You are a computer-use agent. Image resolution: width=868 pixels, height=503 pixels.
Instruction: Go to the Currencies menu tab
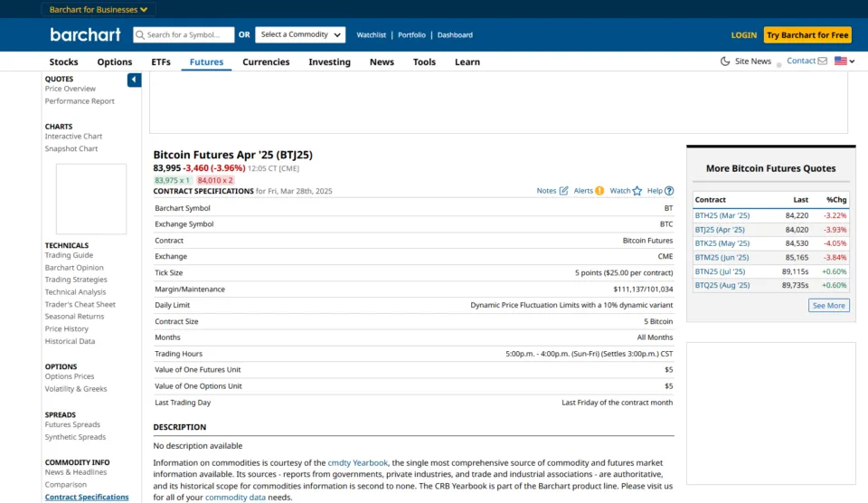pos(266,62)
